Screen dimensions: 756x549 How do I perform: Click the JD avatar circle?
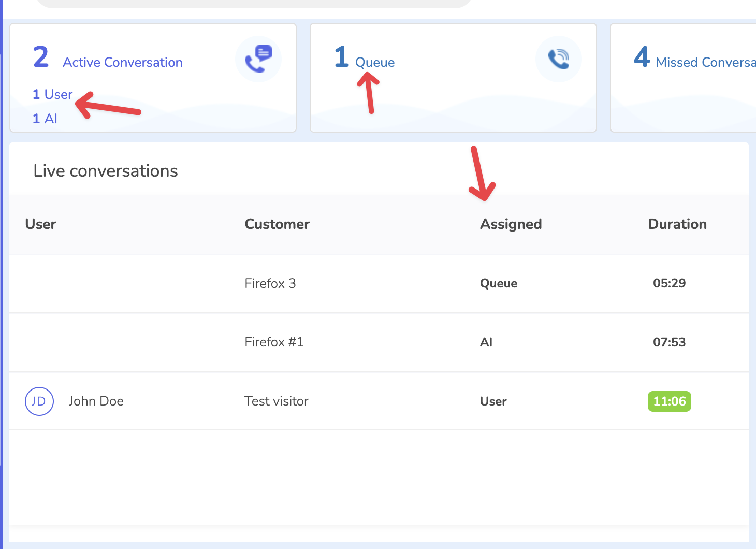tap(39, 401)
